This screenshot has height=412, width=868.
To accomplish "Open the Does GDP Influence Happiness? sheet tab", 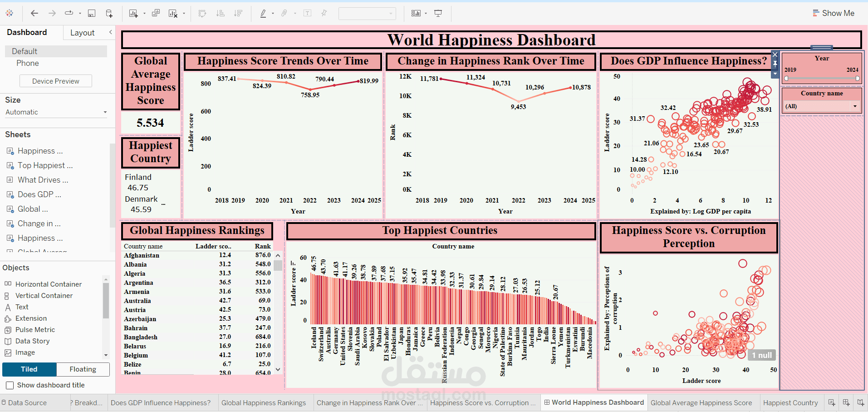I will [x=161, y=402].
